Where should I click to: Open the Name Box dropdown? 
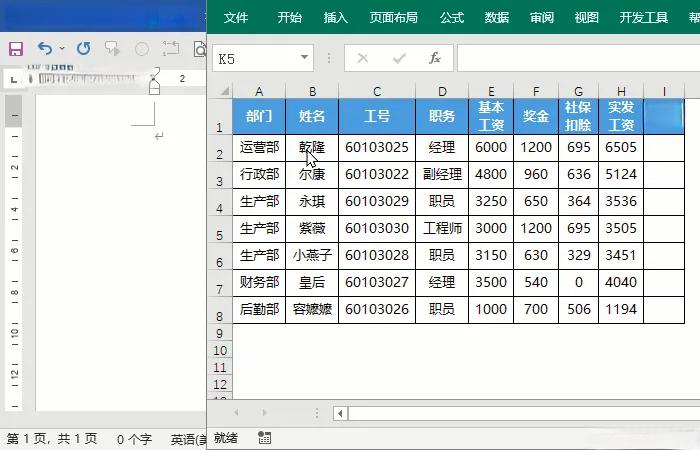tap(305, 59)
